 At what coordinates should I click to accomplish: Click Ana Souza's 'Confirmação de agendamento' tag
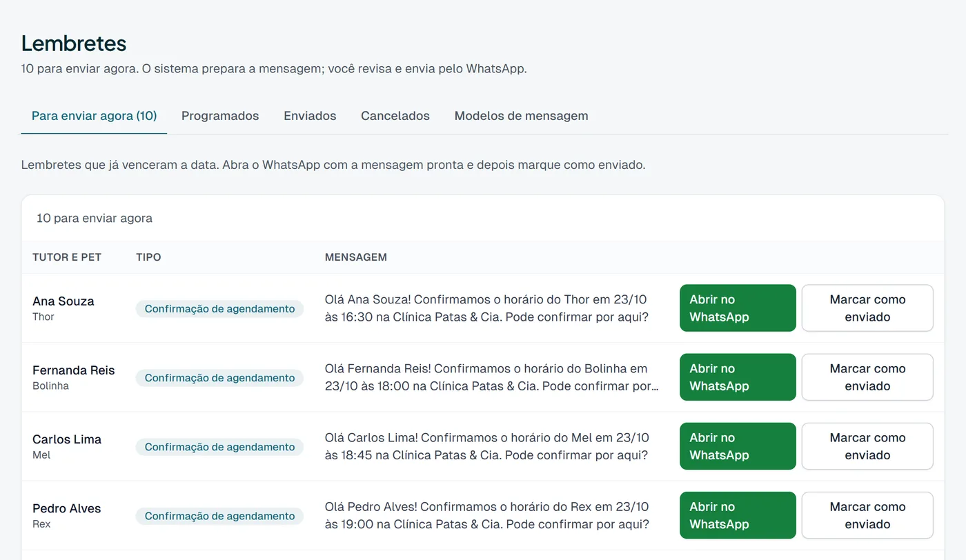point(219,309)
